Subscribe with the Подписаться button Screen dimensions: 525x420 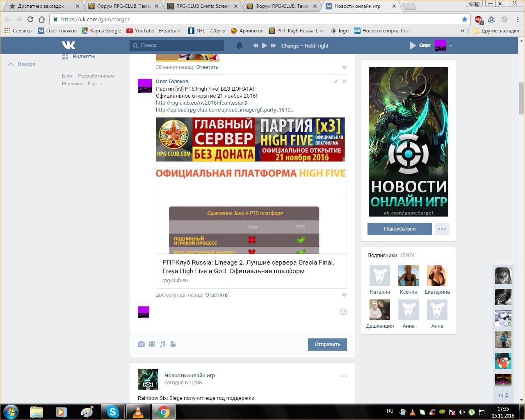tap(399, 229)
